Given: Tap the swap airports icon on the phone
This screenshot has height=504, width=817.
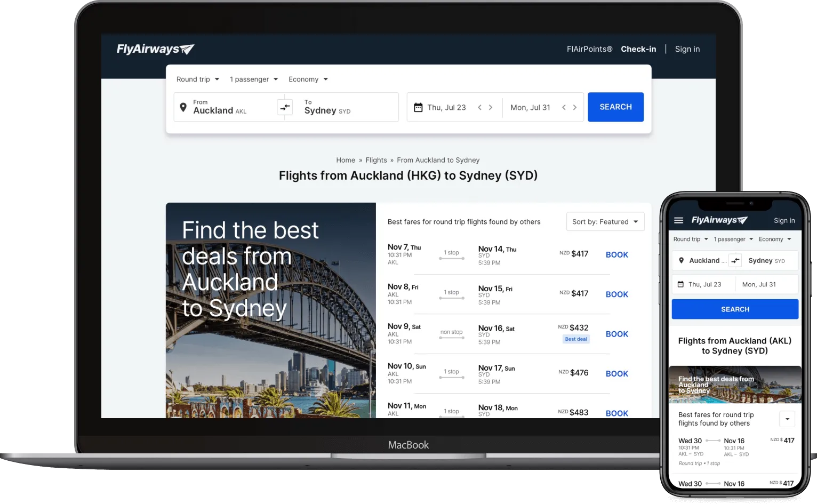Looking at the screenshot, I should click(x=735, y=260).
